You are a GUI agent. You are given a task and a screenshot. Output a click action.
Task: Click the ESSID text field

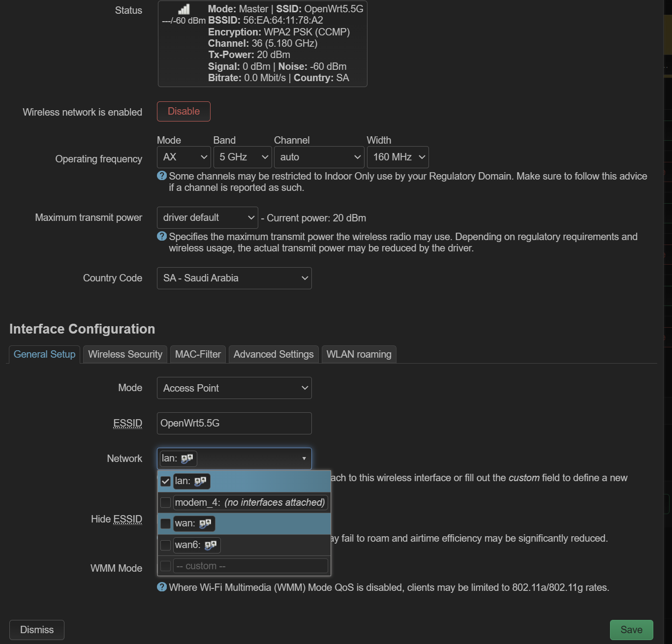[234, 423]
